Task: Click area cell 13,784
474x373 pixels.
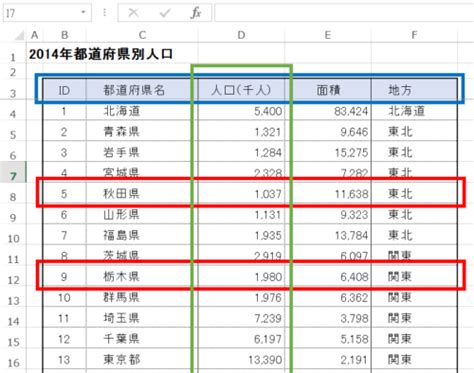Action: (328, 235)
